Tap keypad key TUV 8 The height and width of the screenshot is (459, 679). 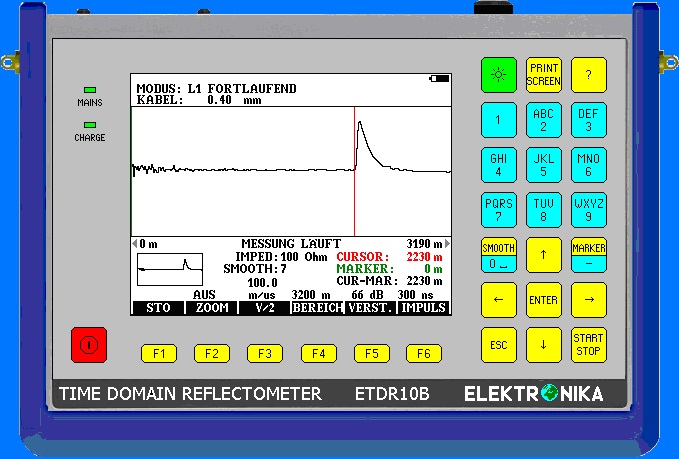(x=543, y=210)
